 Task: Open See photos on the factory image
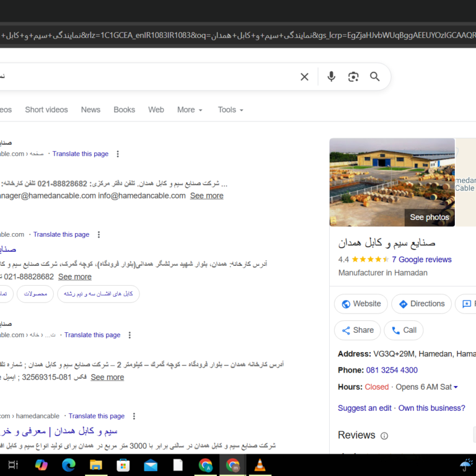(430, 218)
